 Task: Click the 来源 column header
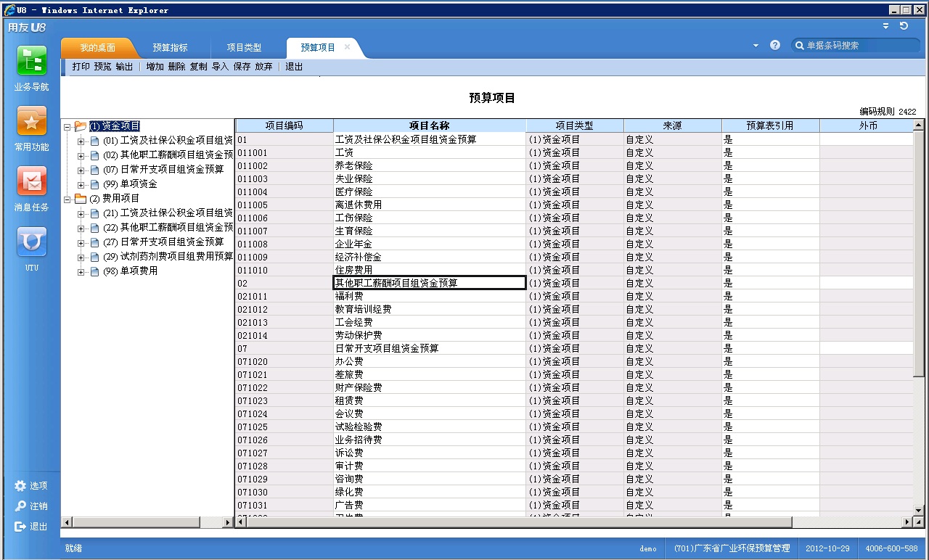[x=672, y=125]
